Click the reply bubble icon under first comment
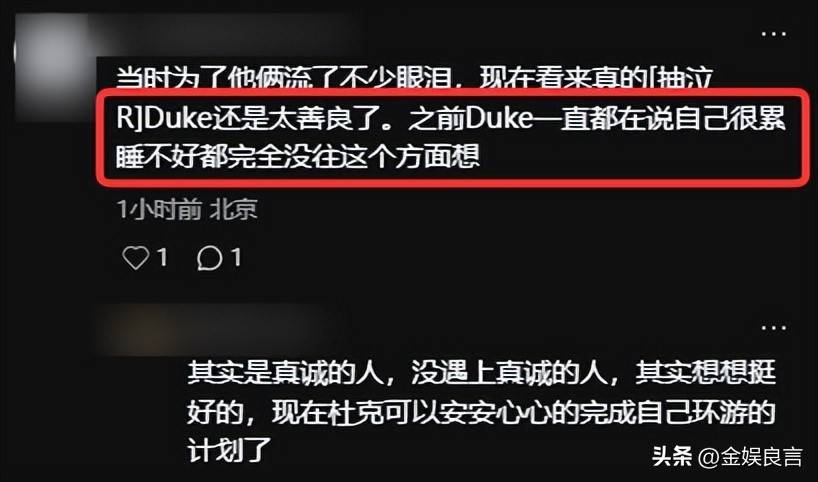The width and height of the screenshot is (818, 482). click(x=210, y=258)
